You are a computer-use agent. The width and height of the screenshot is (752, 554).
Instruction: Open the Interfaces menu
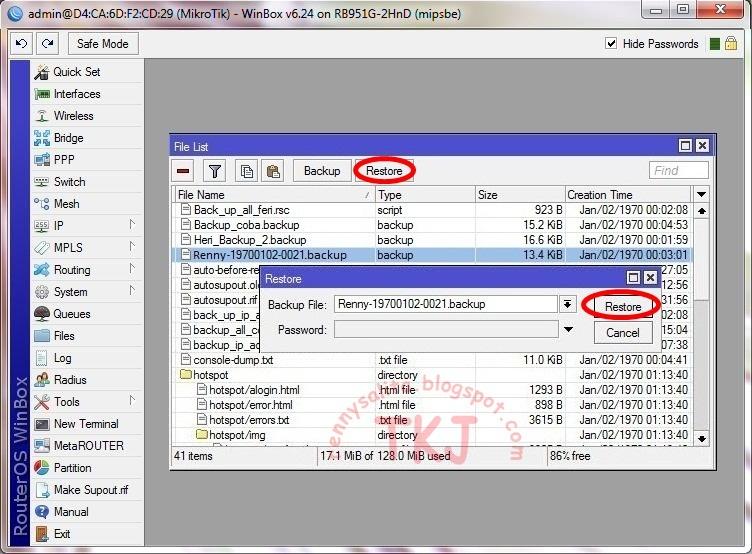point(77,94)
